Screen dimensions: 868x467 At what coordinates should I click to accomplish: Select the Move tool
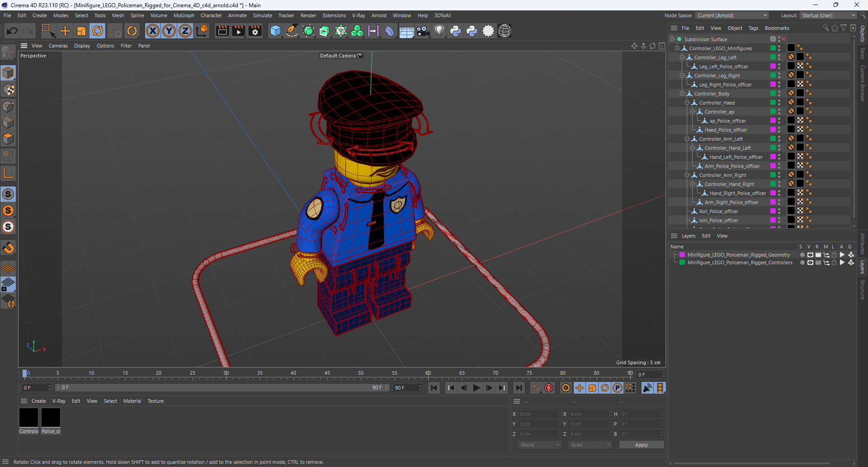[x=65, y=31]
